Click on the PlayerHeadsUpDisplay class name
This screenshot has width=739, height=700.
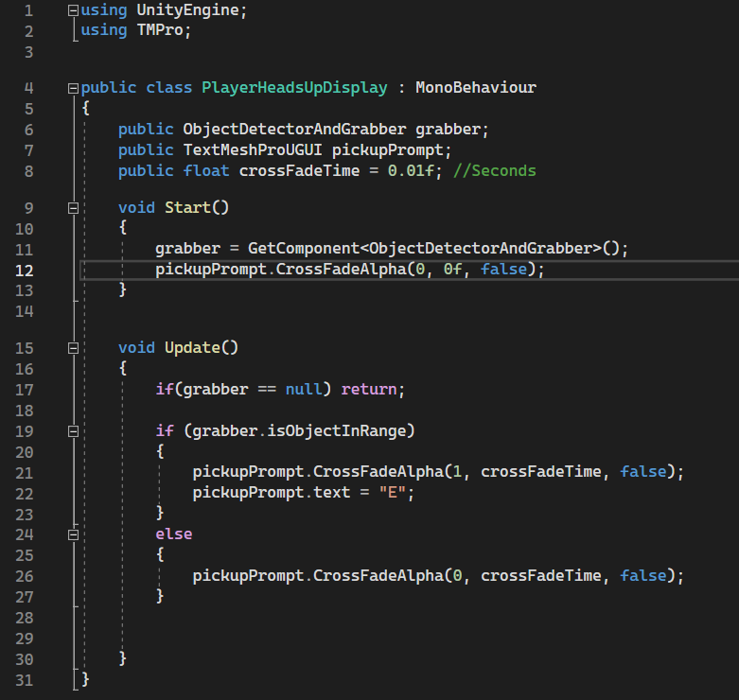294,88
